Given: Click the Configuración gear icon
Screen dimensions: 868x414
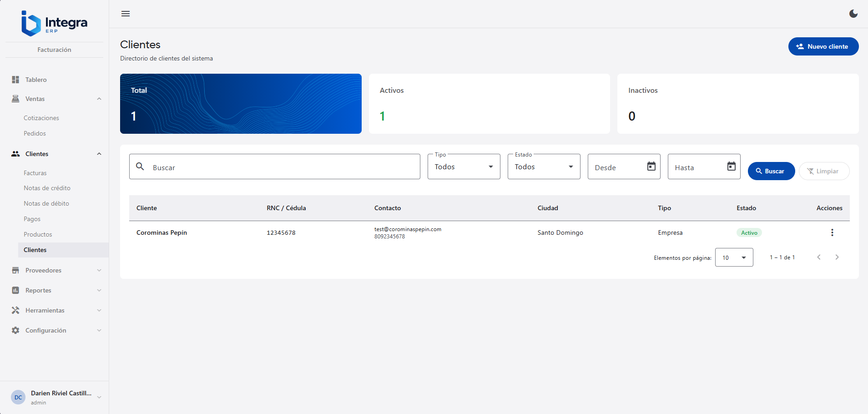Looking at the screenshot, I should tap(15, 330).
